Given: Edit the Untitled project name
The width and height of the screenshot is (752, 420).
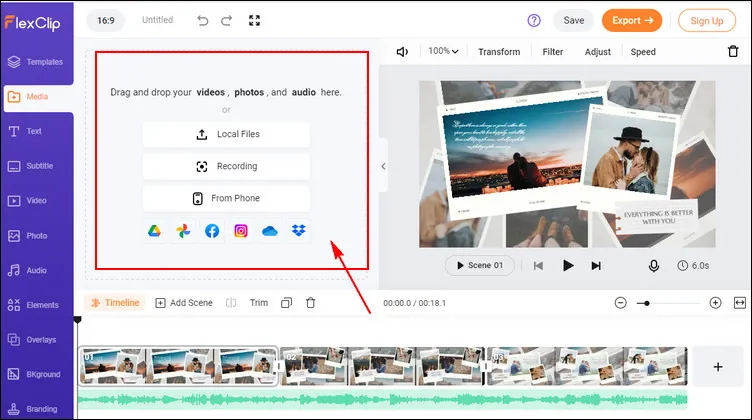Looking at the screenshot, I should coord(157,20).
